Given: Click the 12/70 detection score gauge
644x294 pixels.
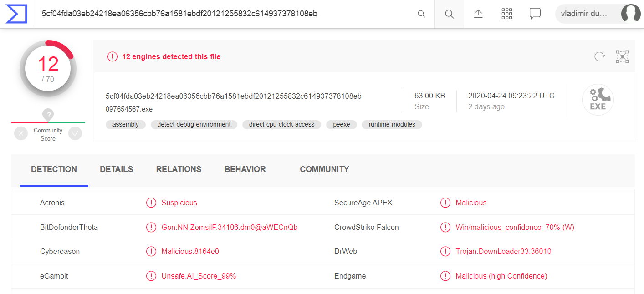Looking at the screenshot, I should [48, 68].
